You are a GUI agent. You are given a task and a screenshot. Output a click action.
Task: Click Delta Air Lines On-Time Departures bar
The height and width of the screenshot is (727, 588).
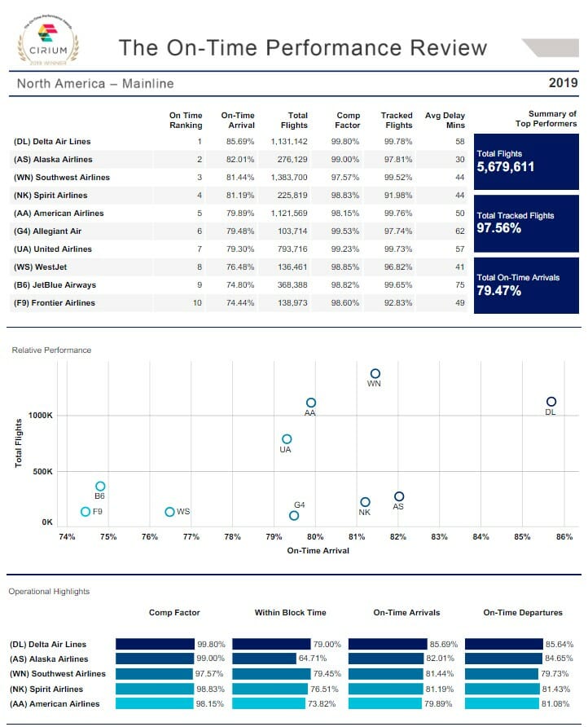(503, 644)
